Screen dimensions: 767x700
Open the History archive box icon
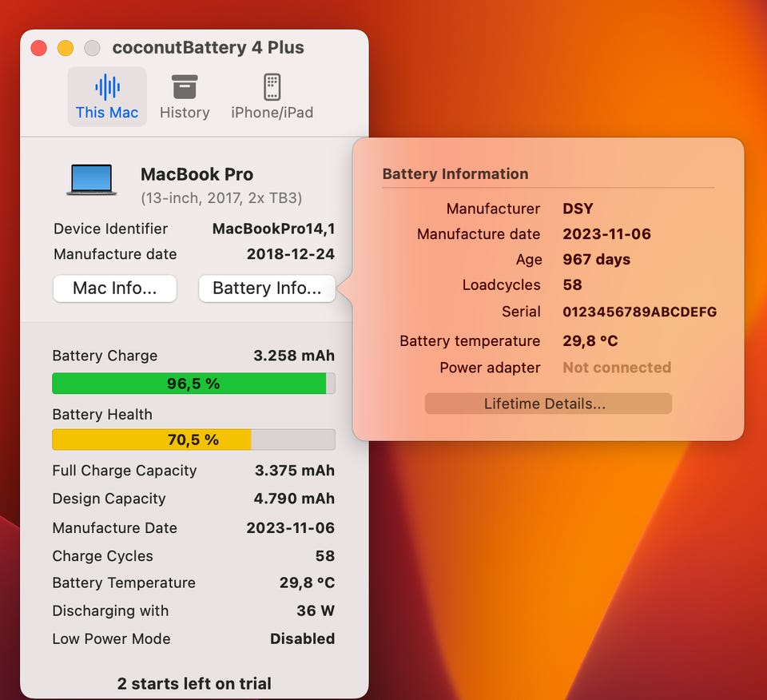point(185,87)
